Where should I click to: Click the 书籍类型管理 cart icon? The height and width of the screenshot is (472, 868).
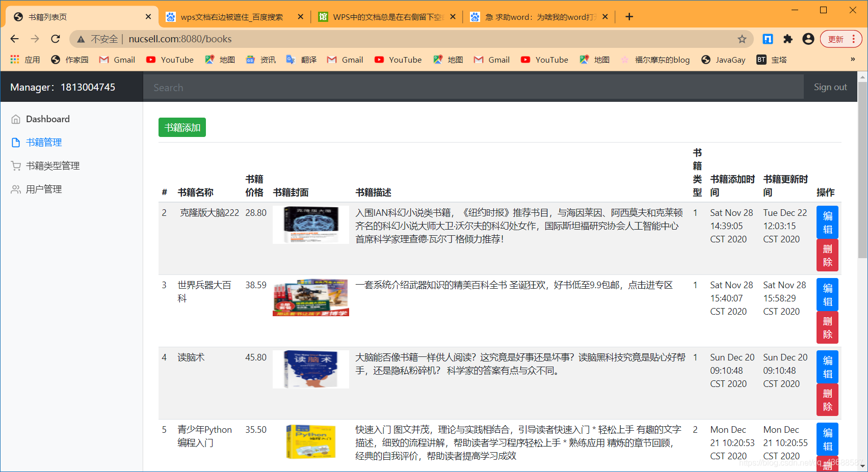click(x=16, y=166)
